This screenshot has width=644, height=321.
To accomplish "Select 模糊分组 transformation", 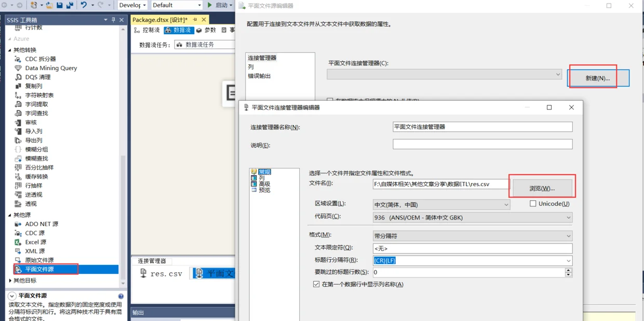I will point(36,149).
